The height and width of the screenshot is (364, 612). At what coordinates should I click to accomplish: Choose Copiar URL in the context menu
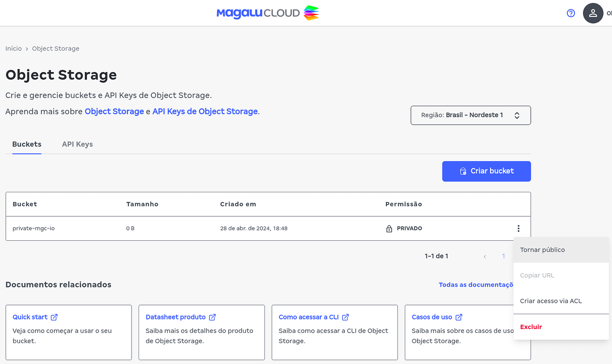pyautogui.click(x=561, y=275)
